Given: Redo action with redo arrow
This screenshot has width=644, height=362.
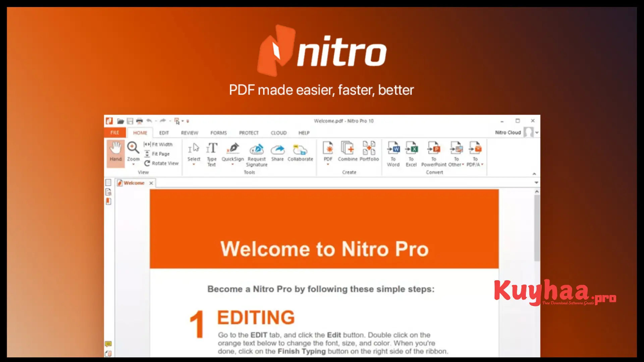Looking at the screenshot, I should click(x=163, y=121).
